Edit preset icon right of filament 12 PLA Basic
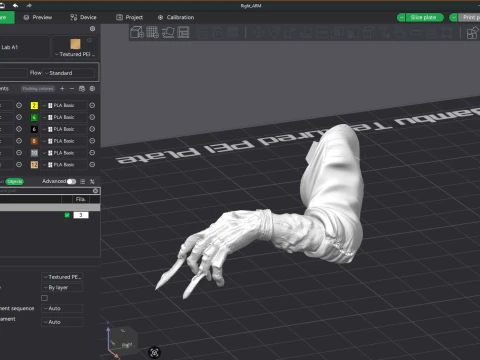The height and width of the screenshot is (360, 480). 92,165
